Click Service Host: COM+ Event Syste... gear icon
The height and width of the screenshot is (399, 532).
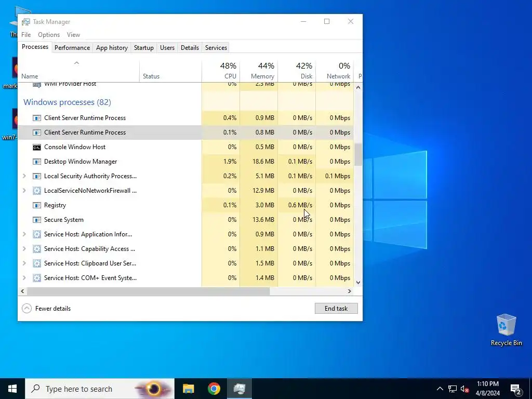pos(37,278)
